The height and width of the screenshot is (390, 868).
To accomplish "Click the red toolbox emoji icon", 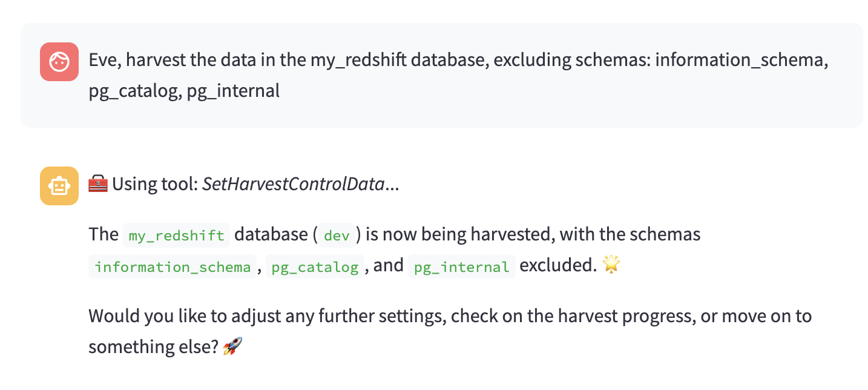I will pyautogui.click(x=98, y=184).
